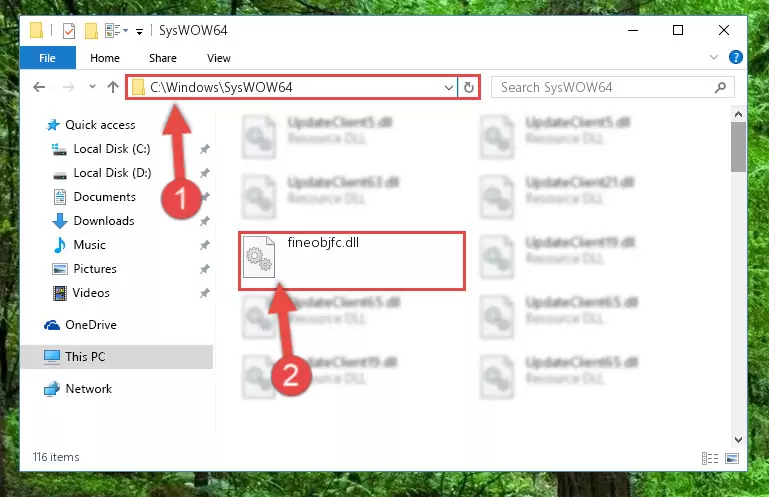Click the pin icon next to Local Disk (D:)
769x497 pixels.
coord(205,173)
